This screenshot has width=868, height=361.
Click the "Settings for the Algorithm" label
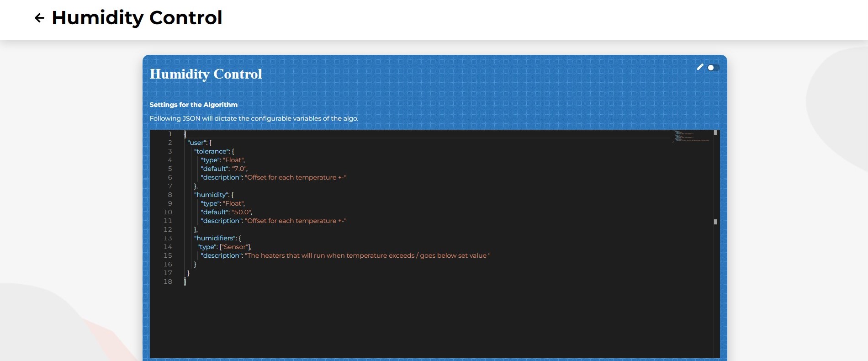pos(193,105)
